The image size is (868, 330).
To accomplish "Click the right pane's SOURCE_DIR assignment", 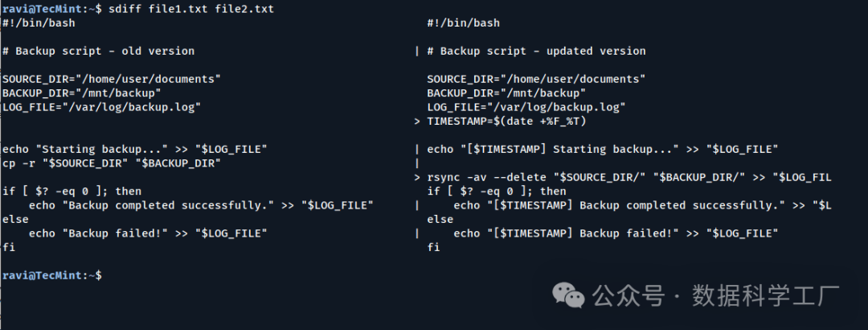I will 536,79.
